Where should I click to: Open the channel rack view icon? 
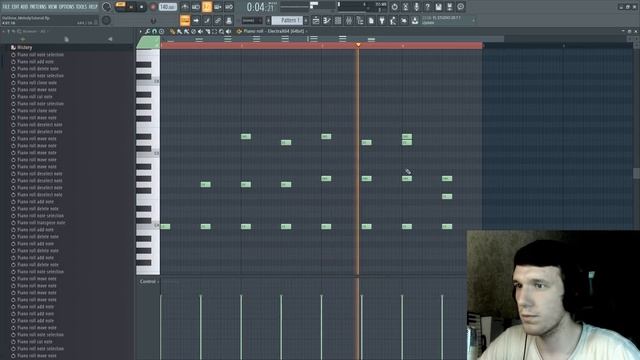(338, 20)
